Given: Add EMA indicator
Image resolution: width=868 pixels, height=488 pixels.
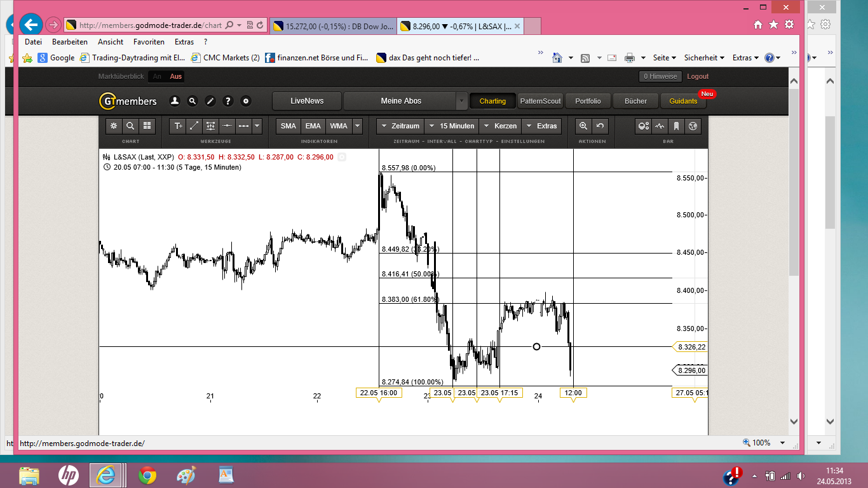Looking at the screenshot, I should coord(313,126).
